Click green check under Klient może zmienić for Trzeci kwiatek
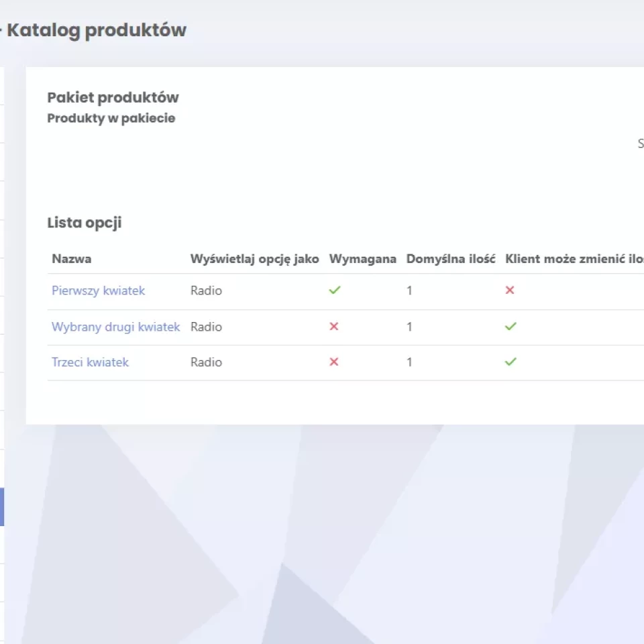 coord(511,362)
